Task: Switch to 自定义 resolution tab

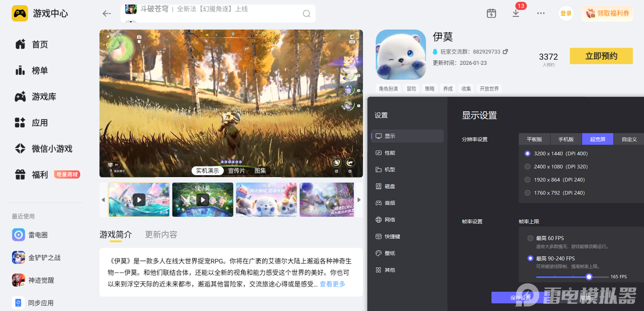Action: pyautogui.click(x=629, y=139)
